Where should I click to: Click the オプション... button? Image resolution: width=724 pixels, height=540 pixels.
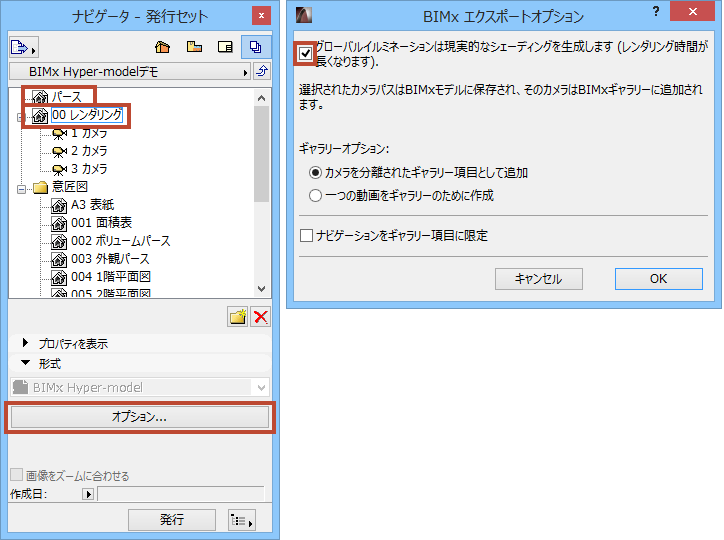(140, 417)
